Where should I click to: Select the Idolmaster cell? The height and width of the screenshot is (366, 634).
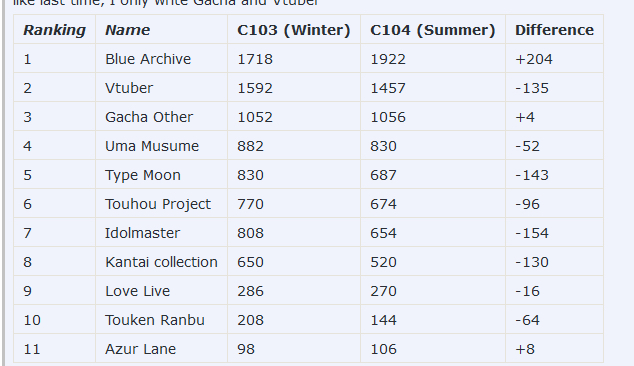point(161,233)
